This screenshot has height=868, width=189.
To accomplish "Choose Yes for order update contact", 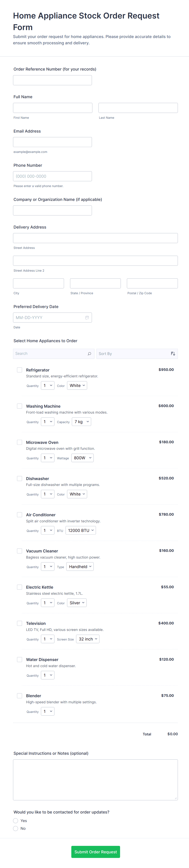I will [15, 820].
